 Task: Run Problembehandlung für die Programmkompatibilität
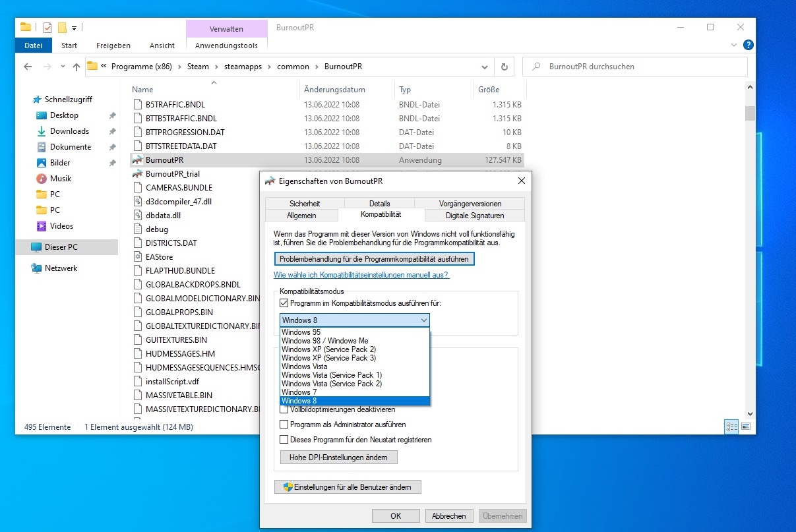pos(374,259)
